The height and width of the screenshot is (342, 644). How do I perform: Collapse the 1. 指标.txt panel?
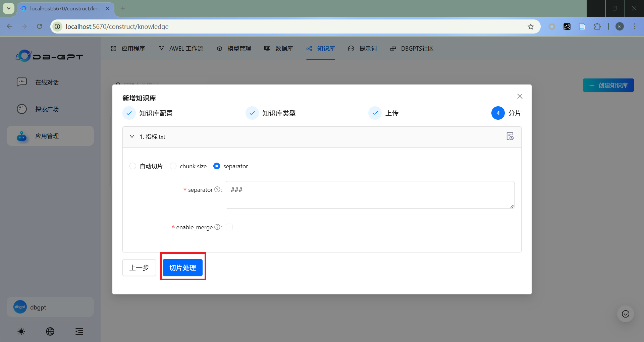click(x=132, y=136)
